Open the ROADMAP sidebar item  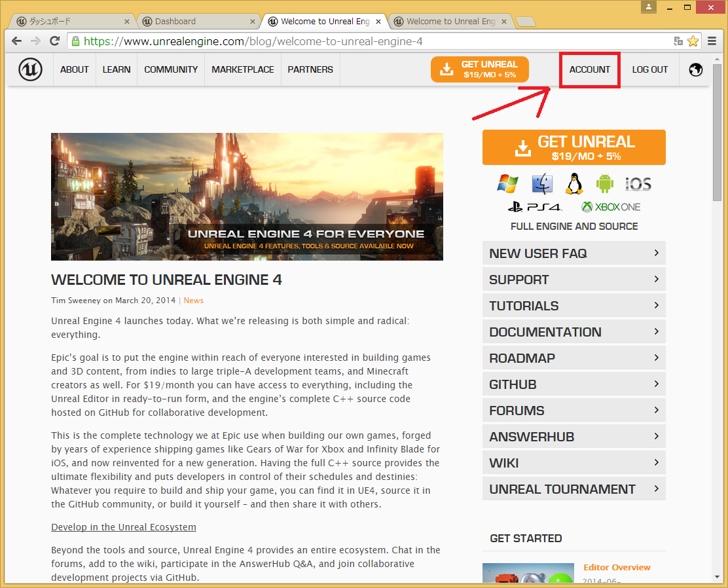[574, 358]
